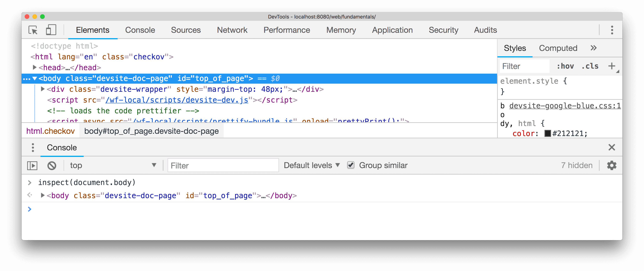Viewport: 644px width, 271px height.
Task: Click the execute script pause icon
Action: point(33,165)
